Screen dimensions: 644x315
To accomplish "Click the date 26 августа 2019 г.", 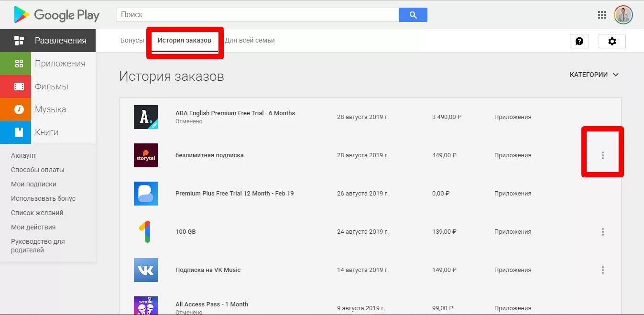I will click(363, 194).
